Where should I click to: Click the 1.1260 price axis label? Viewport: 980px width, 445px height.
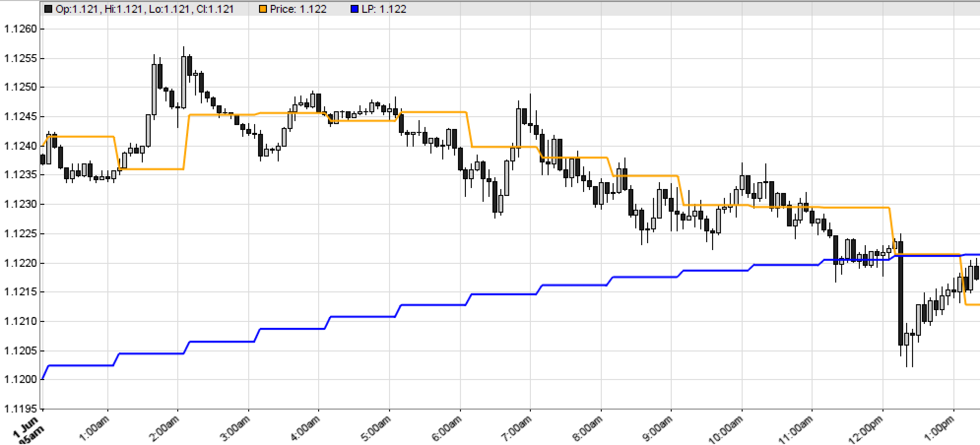click(x=20, y=29)
